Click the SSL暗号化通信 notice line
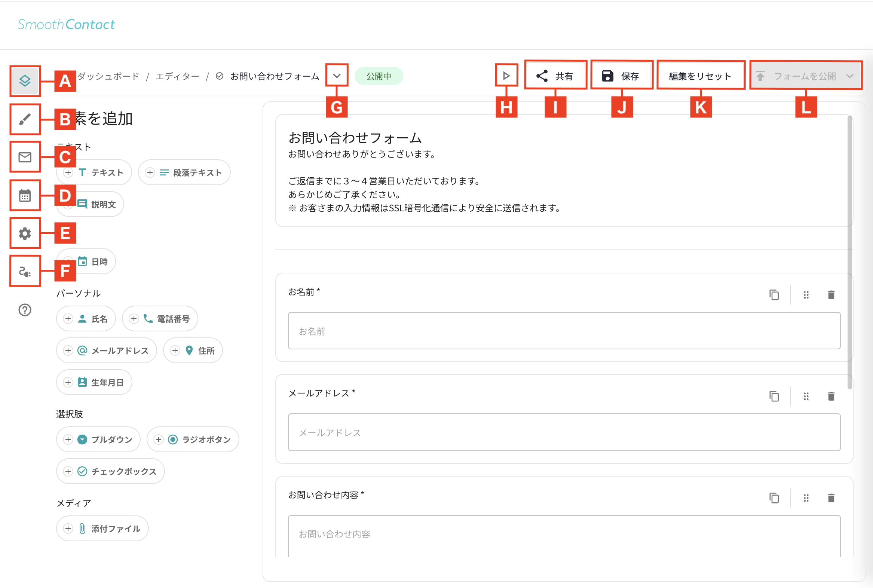The height and width of the screenshot is (588, 873). 425,208
